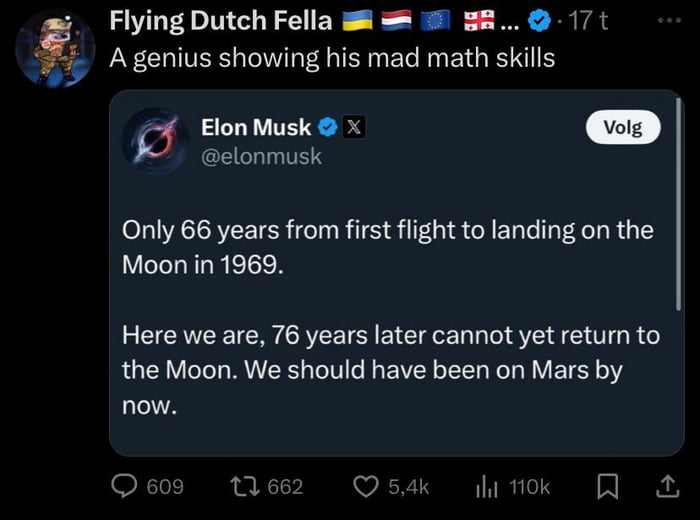The image size is (700, 520).
Task: Open the Elon Musk display name
Action: click(256, 127)
